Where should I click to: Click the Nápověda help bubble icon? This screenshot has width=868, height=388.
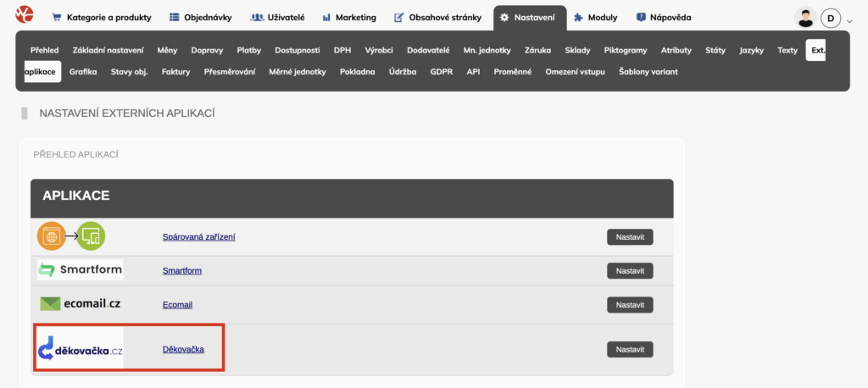click(641, 17)
